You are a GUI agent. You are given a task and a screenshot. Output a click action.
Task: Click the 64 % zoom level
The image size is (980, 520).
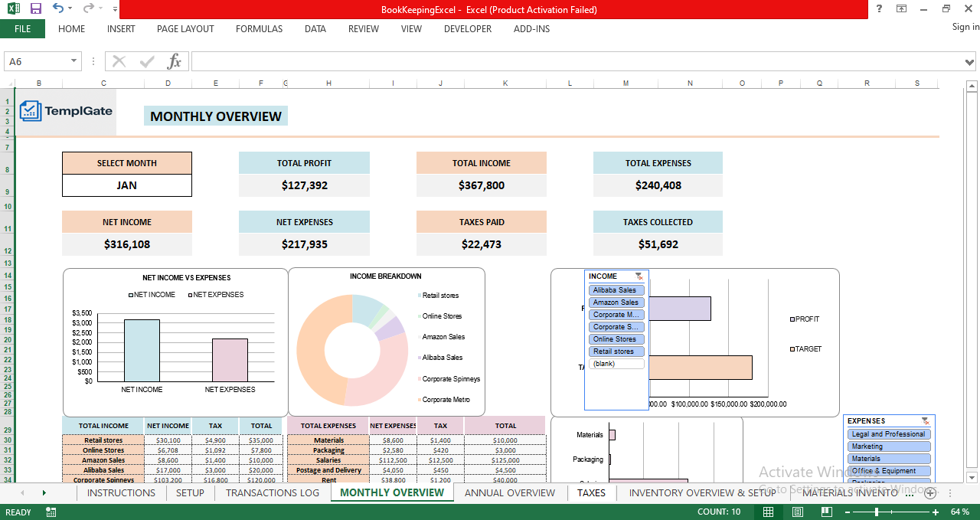point(960,512)
